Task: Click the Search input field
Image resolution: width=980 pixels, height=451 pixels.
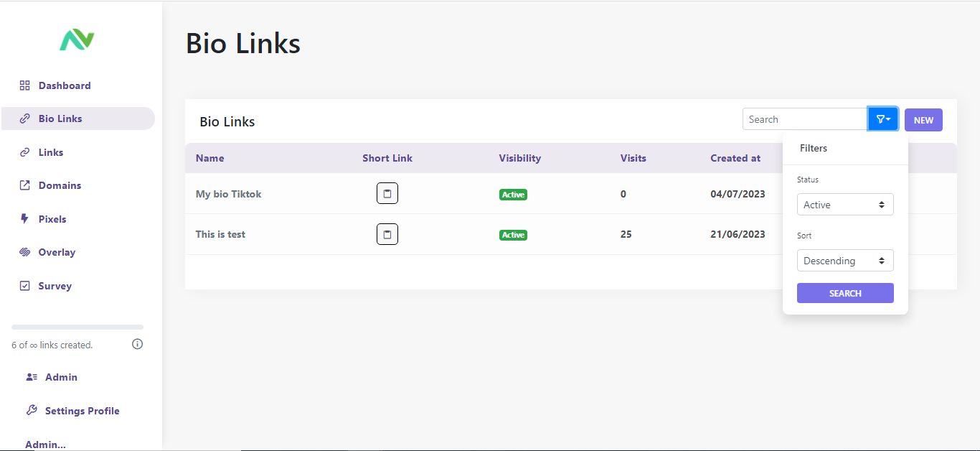Action: pyautogui.click(x=805, y=119)
